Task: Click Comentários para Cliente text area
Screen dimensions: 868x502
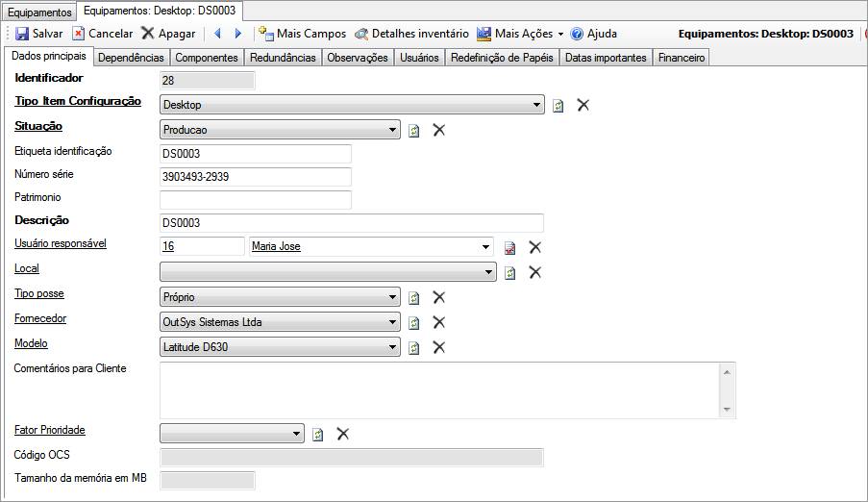Action: (x=439, y=390)
